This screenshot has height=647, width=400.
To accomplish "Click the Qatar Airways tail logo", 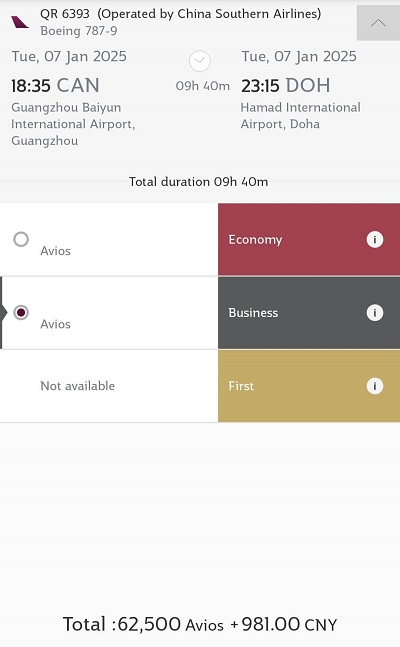I will 20,22.
